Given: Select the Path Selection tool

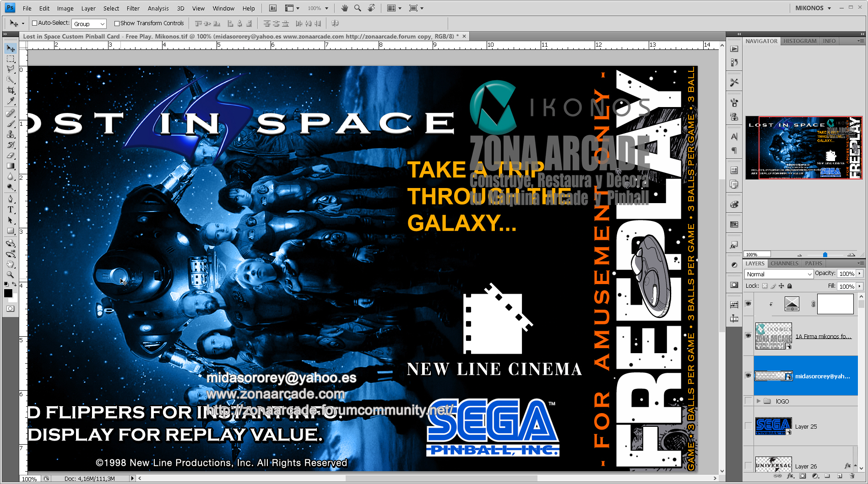Looking at the screenshot, I should tap(11, 220).
